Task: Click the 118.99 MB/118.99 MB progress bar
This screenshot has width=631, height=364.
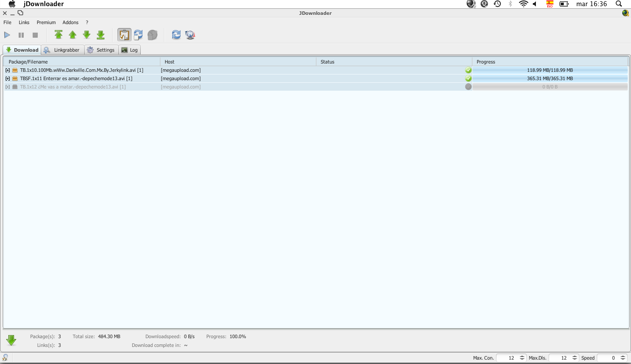Action: [550, 70]
